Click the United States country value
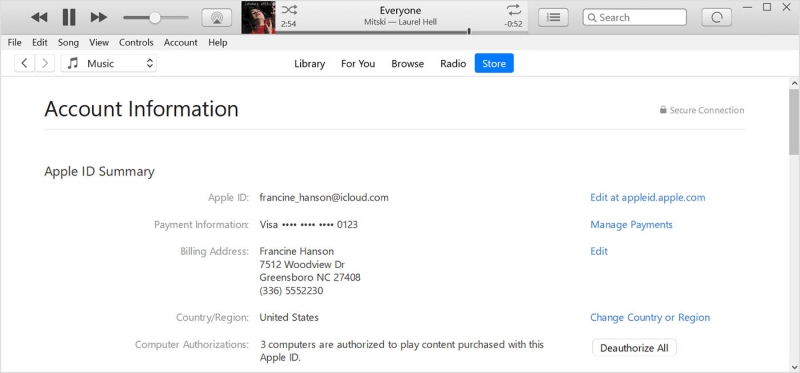 pos(289,317)
